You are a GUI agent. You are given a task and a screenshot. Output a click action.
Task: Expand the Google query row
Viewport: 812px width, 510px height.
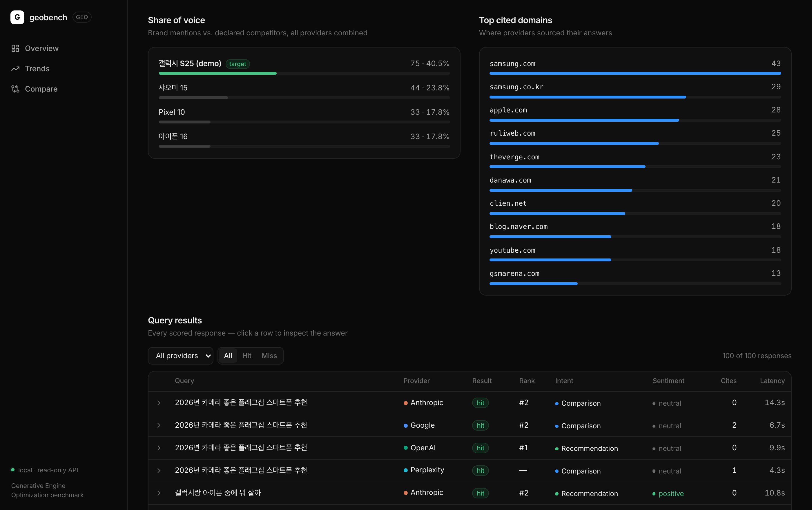point(159,425)
